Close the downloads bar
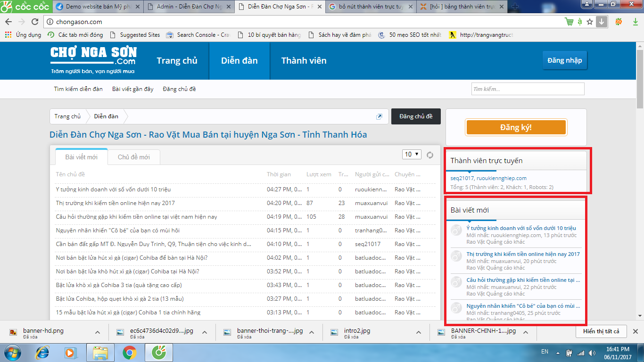The width and height of the screenshot is (644, 362). (x=635, y=331)
